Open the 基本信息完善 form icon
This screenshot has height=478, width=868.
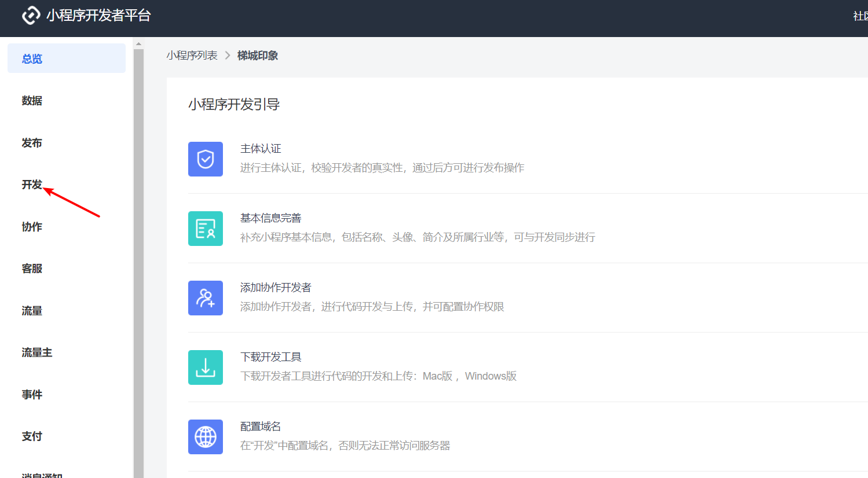[206, 229]
